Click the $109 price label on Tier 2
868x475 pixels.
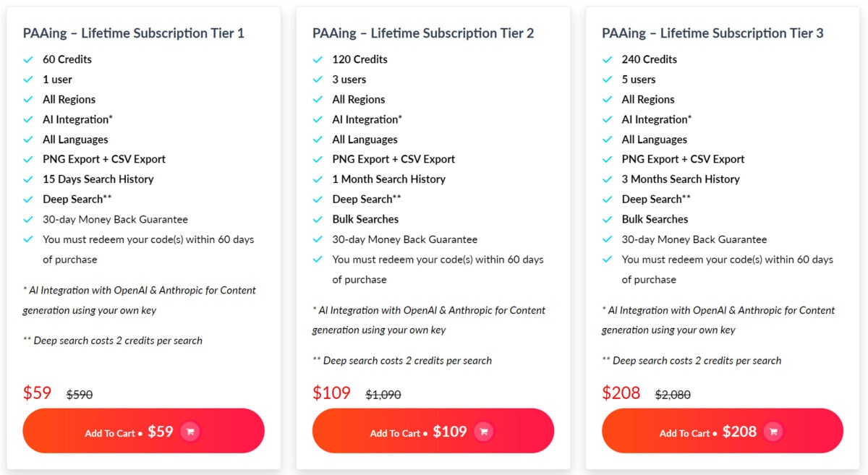point(333,393)
